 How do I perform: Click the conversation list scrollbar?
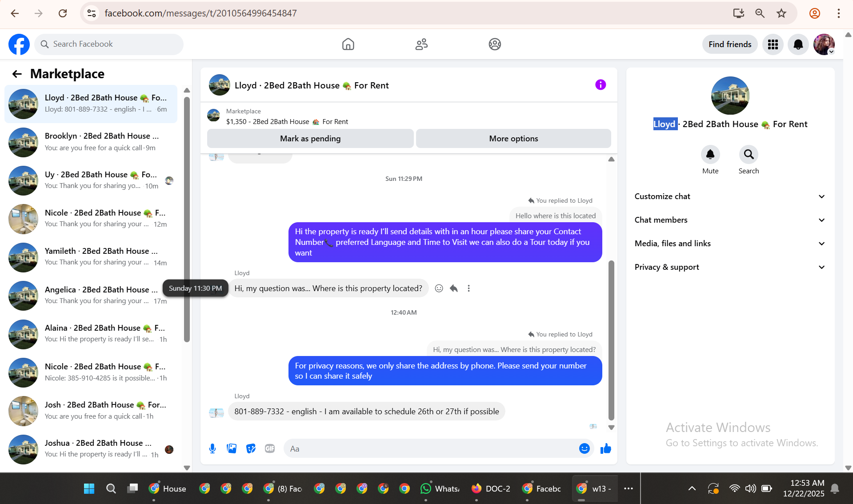[187, 220]
